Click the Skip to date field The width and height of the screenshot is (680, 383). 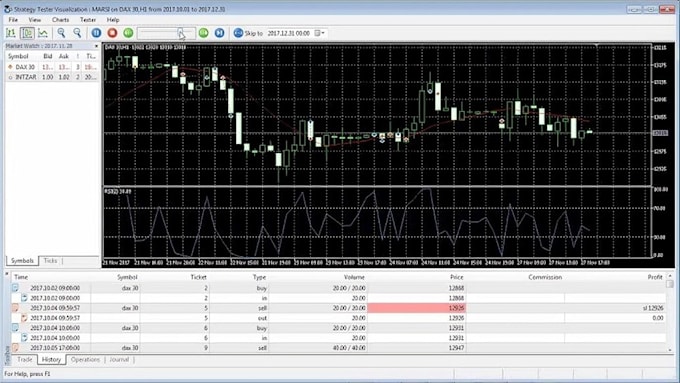(290, 33)
